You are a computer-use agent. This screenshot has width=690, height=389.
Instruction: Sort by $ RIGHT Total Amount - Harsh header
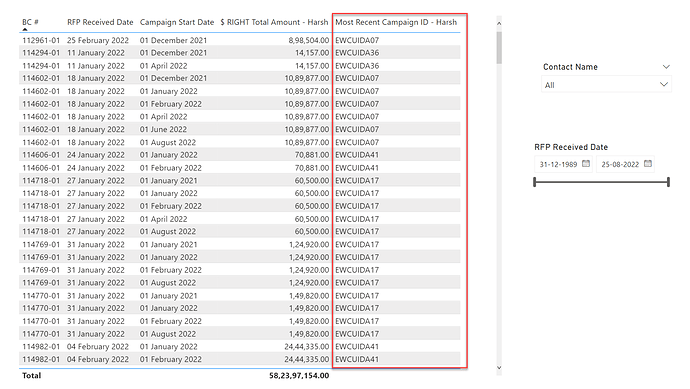(x=274, y=22)
